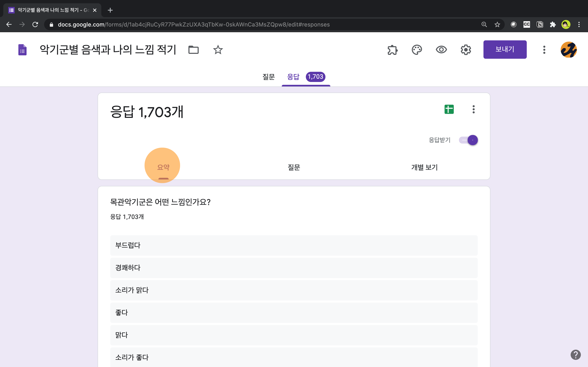This screenshot has width=588, height=367.
Task: Star this form next to title
Action: coord(218,50)
